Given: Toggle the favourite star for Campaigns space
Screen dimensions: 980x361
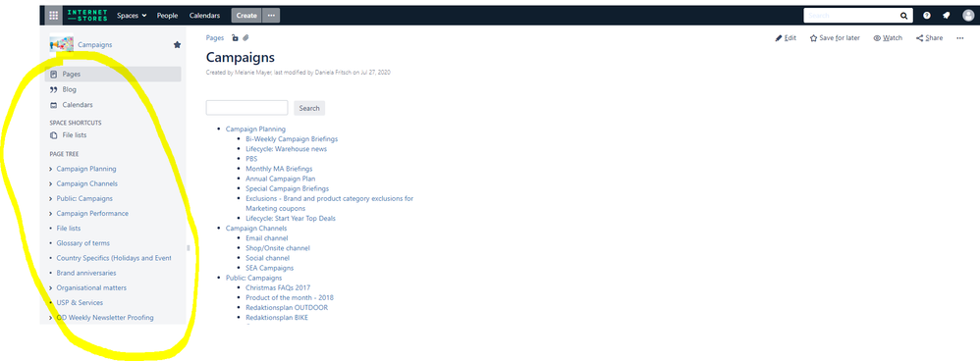Looking at the screenshot, I should [x=177, y=45].
